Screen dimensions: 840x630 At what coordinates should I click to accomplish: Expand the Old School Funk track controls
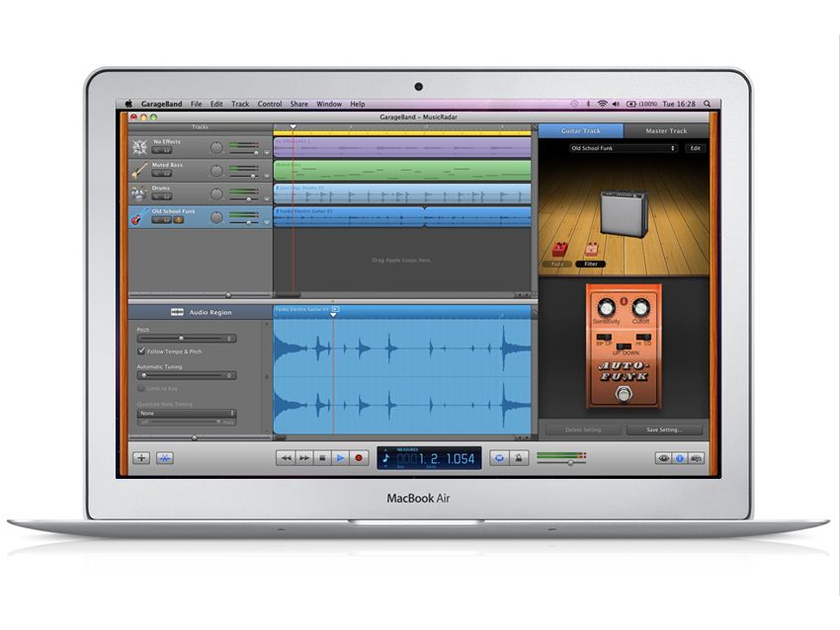[x=147, y=209]
